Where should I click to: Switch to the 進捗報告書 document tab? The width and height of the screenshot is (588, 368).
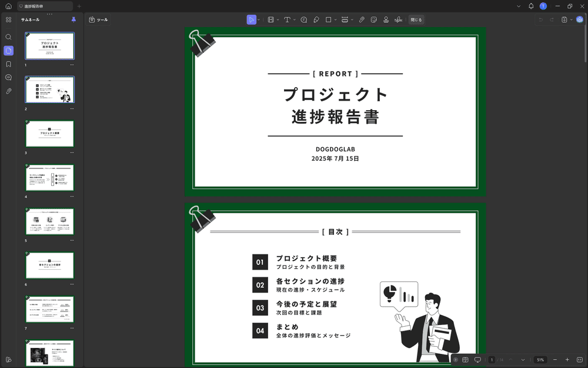(44, 6)
